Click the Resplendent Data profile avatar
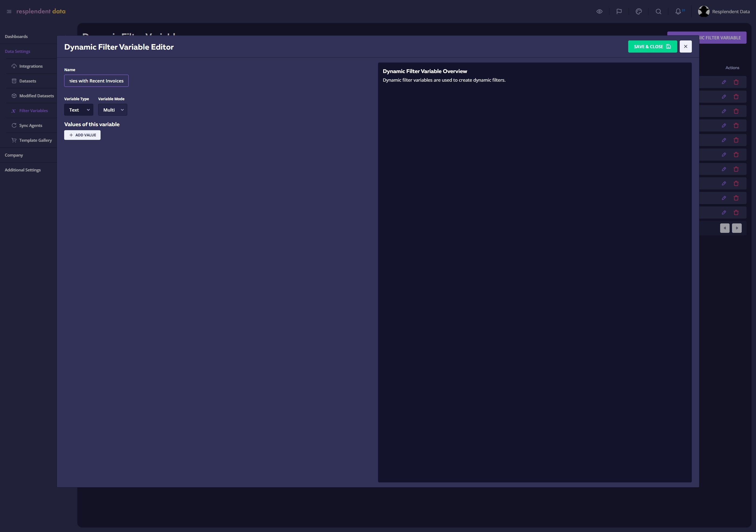 coord(704,12)
